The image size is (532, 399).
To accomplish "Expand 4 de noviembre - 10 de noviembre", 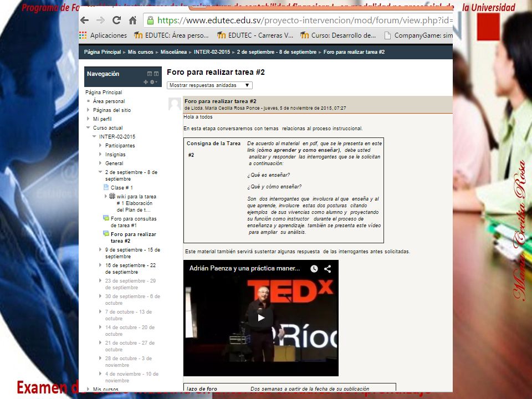I will [x=100, y=374].
